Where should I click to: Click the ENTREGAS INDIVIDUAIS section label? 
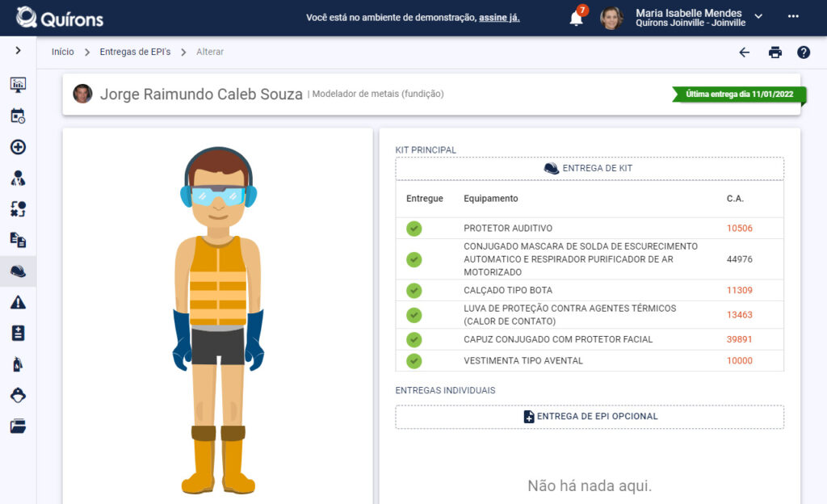(x=445, y=391)
